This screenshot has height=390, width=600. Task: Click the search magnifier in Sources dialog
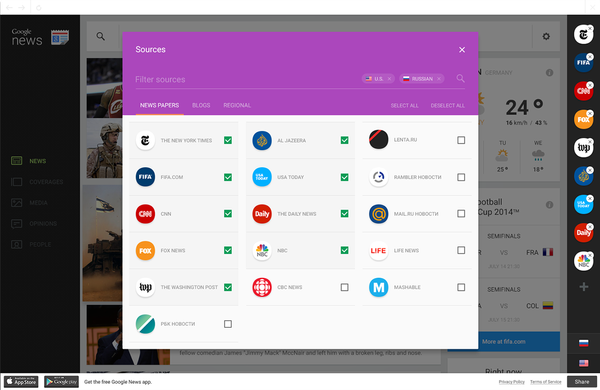[460, 78]
